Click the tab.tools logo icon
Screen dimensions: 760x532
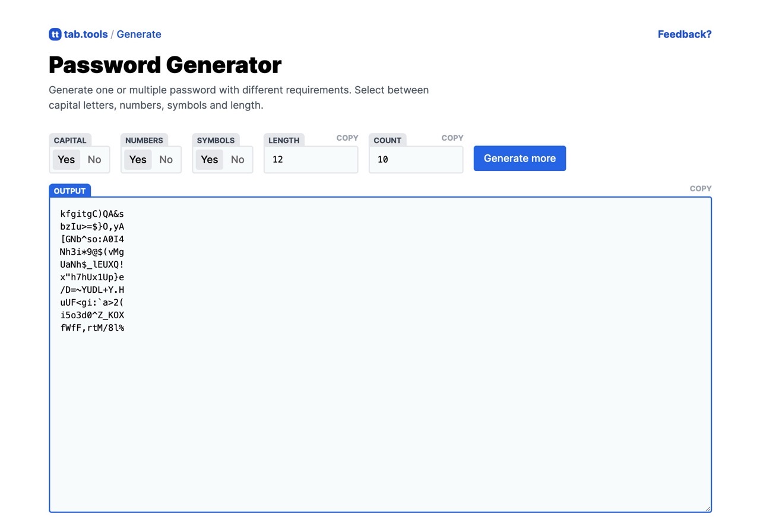55,34
